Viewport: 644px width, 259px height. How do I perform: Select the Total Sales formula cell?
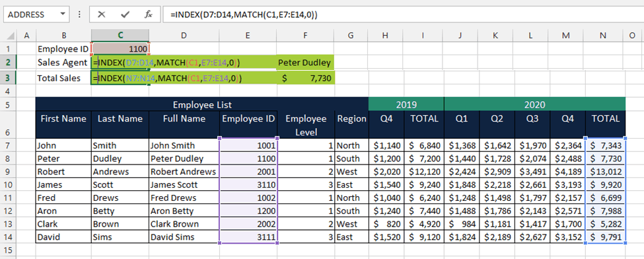120,78
